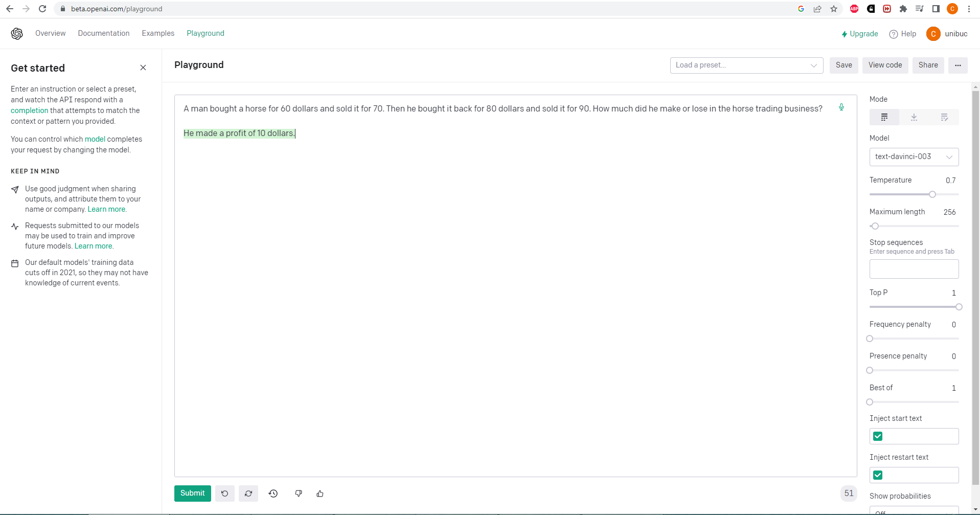The width and height of the screenshot is (980, 515).
Task: Select the Edit mode icon
Action: pyautogui.click(x=944, y=117)
